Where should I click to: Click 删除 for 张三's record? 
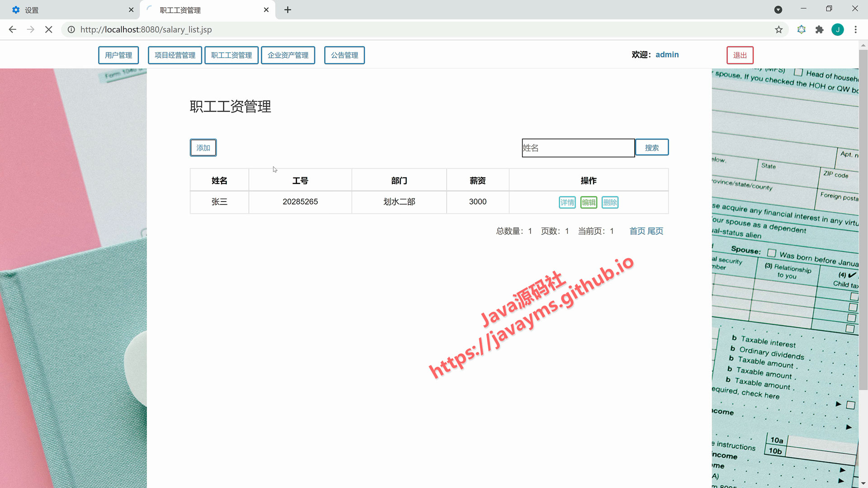point(610,202)
